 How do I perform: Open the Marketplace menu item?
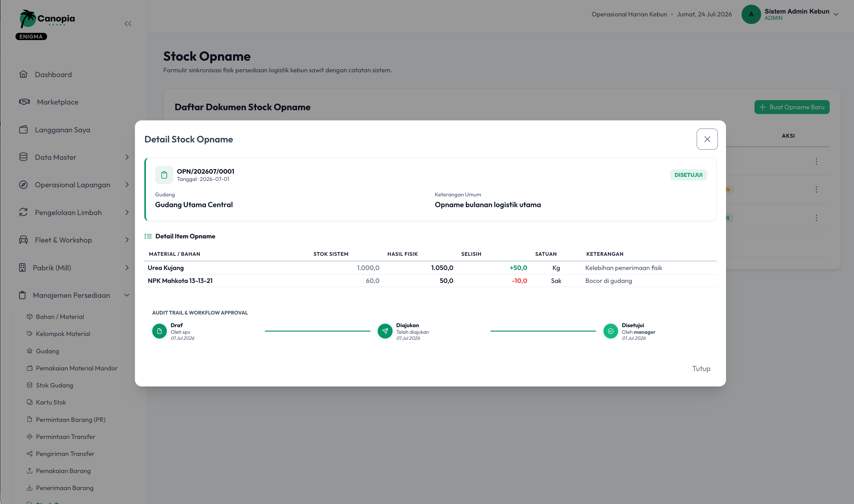point(58,102)
